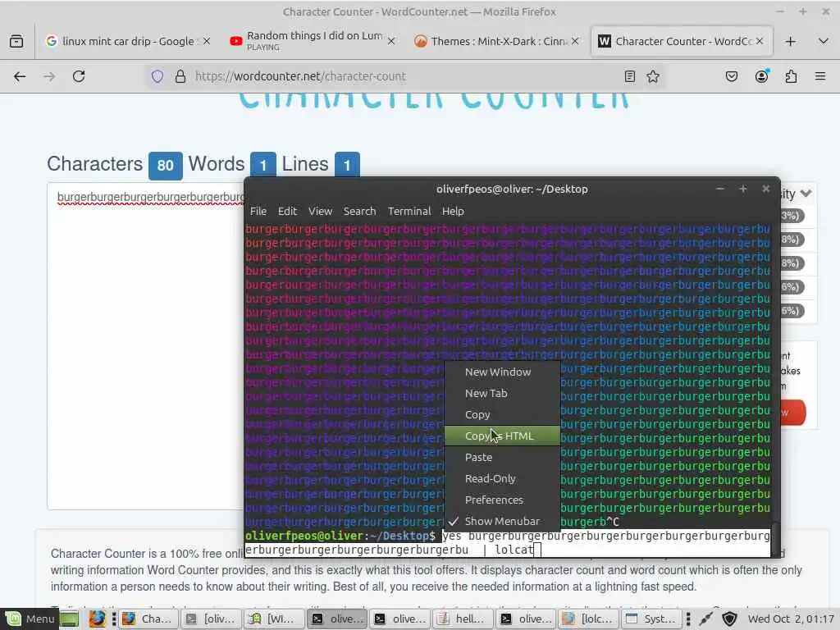
Task: Open the tracking protection shield icon
Action: coord(157,76)
